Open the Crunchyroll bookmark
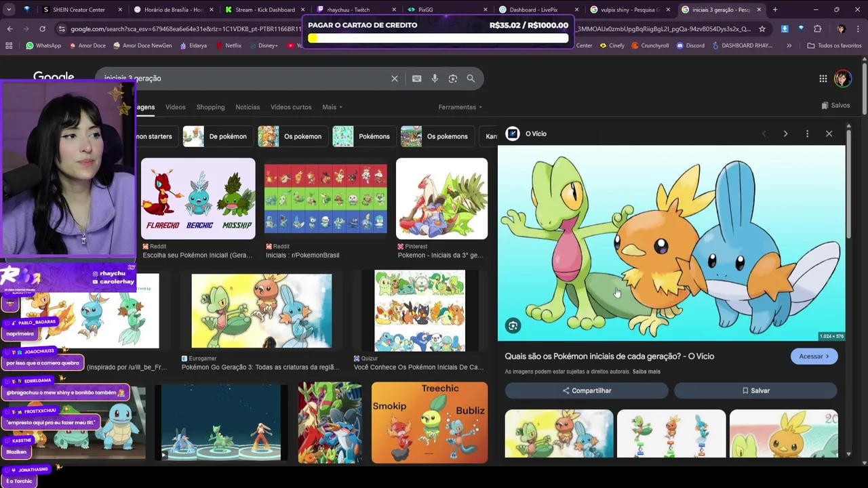Screen dimensions: 868x488 (x=650, y=46)
